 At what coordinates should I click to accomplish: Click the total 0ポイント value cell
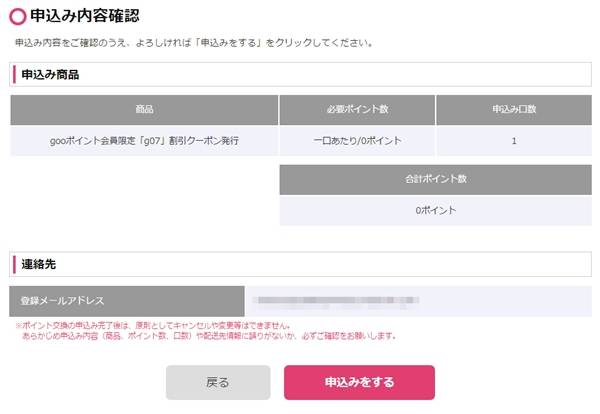point(436,210)
